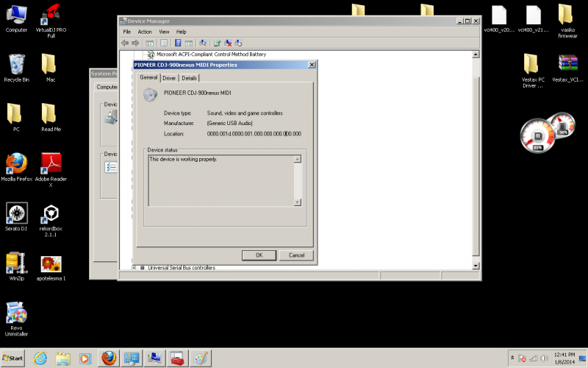Click the Start button

click(x=12, y=358)
